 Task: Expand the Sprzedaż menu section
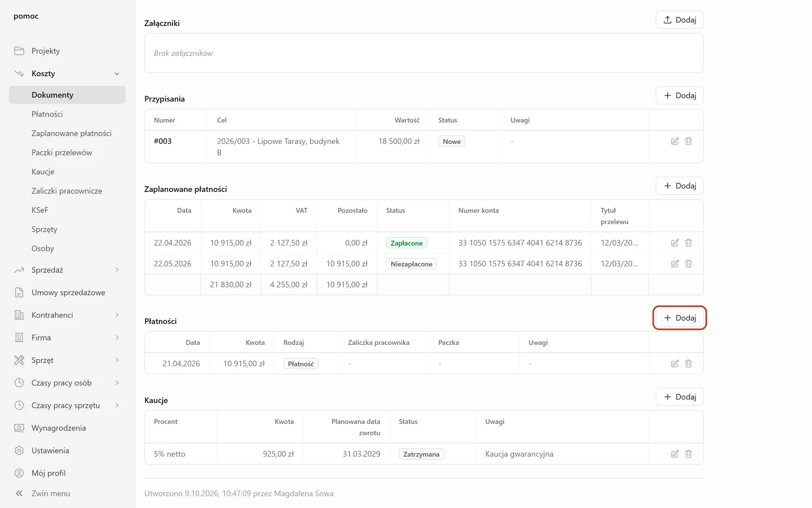point(117,270)
